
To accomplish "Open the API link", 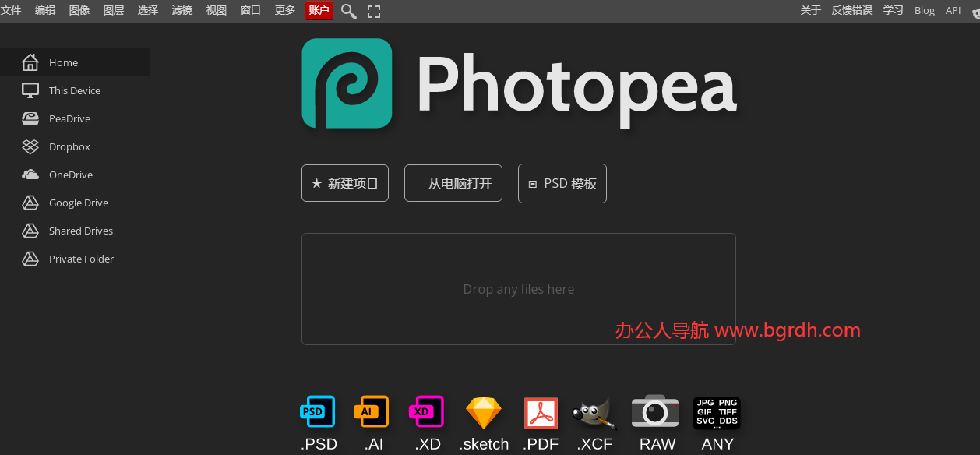I will [953, 10].
